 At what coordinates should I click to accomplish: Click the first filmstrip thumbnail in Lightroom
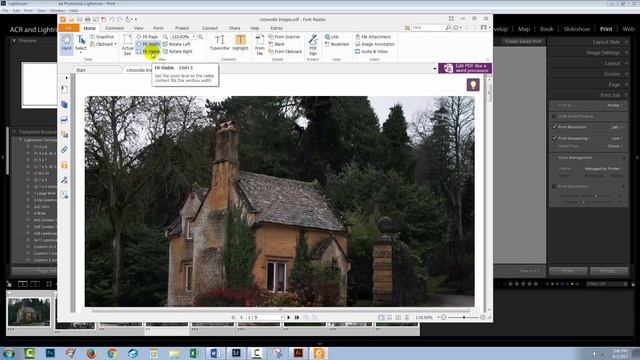tap(29, 312)
